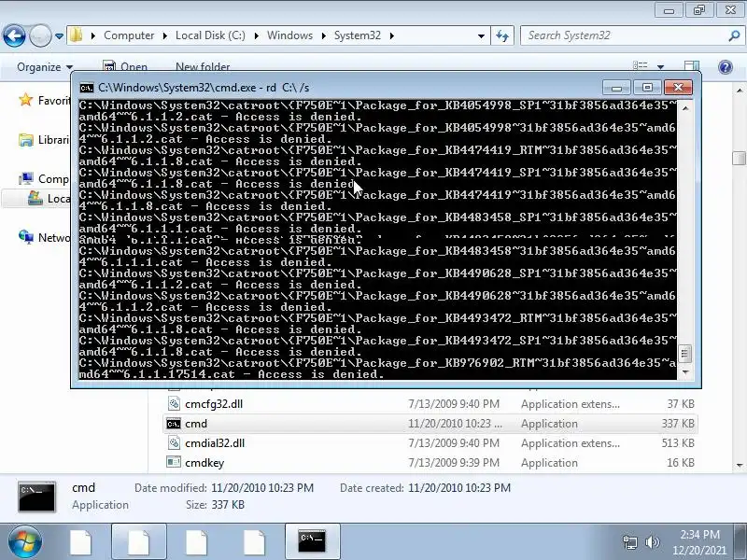The height and width of the screenshot is (560, 747).
Task: Refresh the System32 folder view
Action: 502,35
